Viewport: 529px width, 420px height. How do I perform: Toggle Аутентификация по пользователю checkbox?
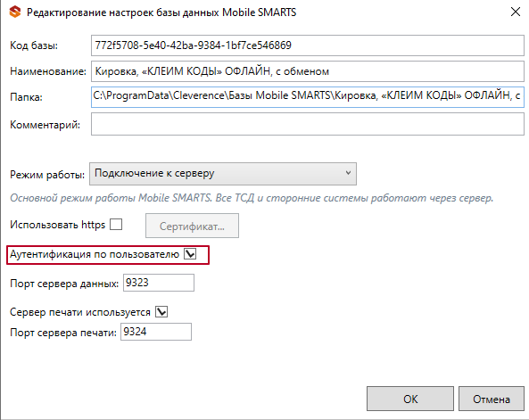click(190, 254)
